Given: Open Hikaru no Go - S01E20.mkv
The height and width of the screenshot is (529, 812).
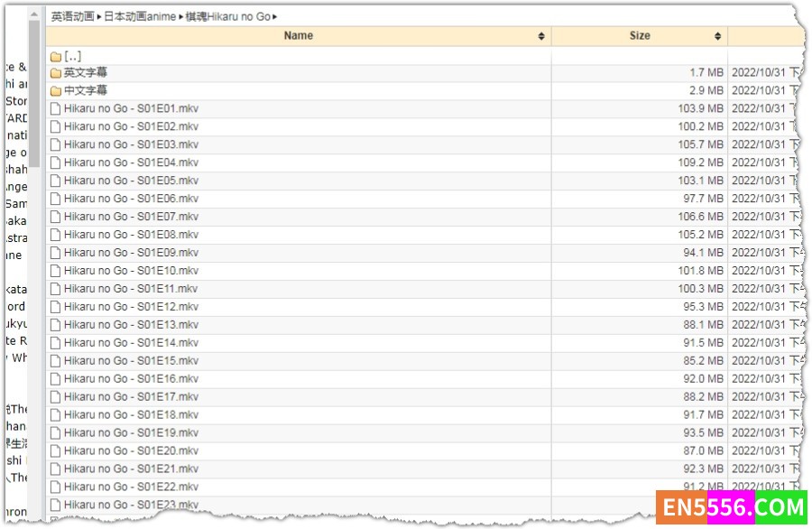Looking at the screenshot, I should [131, 451].
